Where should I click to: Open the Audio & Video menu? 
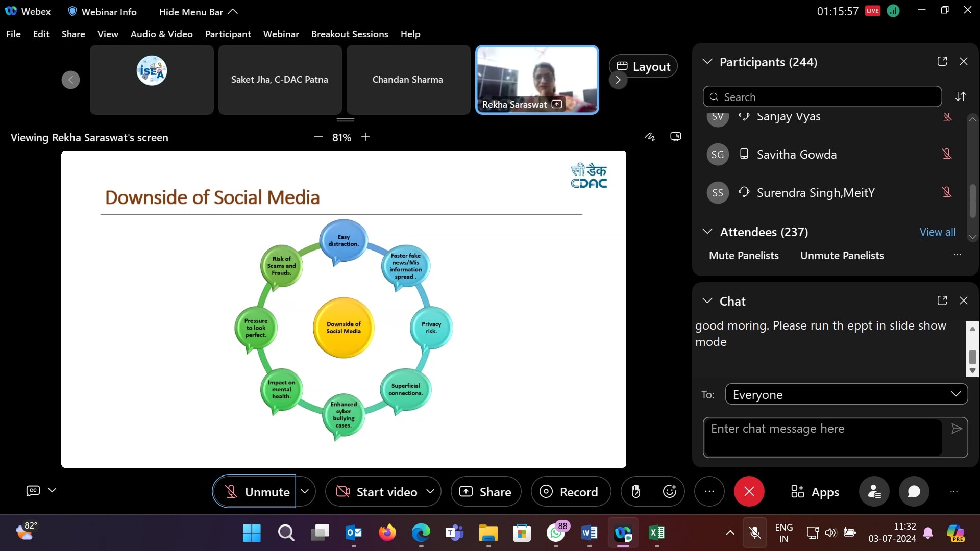[x=161, y=34]
